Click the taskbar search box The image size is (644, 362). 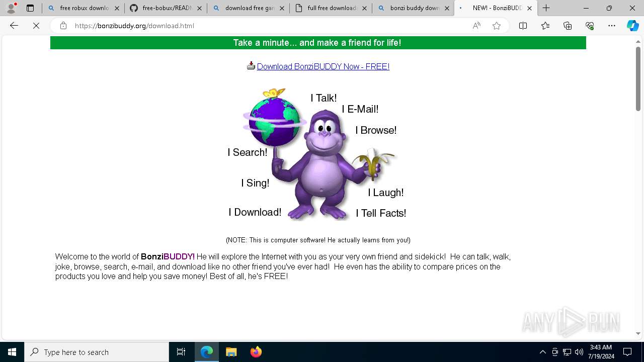97,352
